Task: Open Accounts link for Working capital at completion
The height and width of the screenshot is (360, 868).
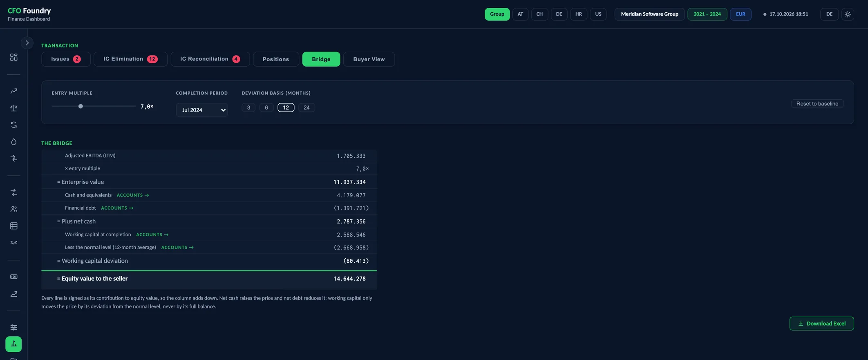Action: [x=152, y=235]
